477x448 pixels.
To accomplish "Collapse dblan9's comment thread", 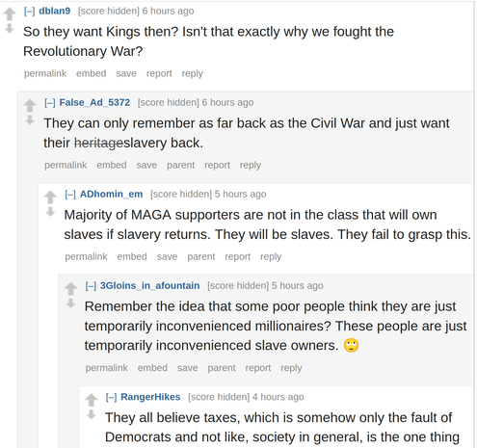I will pos(29,12).
